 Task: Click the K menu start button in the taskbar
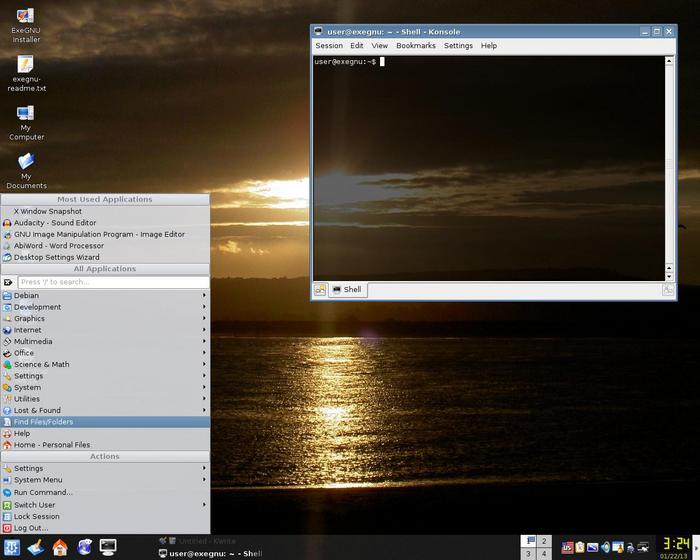click(12, 547)
